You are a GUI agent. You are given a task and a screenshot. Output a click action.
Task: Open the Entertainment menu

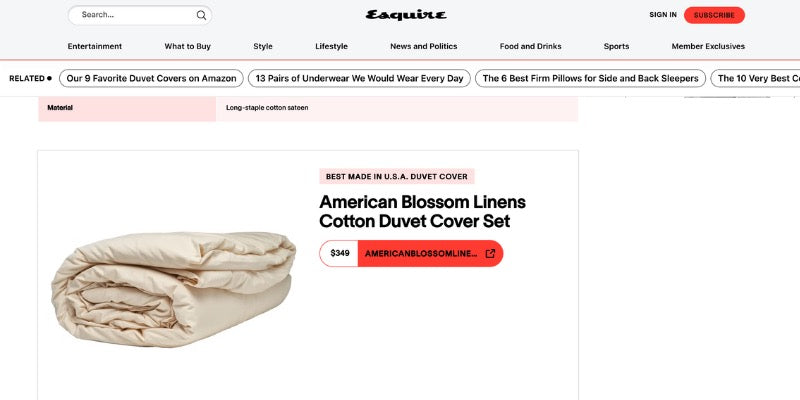95,46
